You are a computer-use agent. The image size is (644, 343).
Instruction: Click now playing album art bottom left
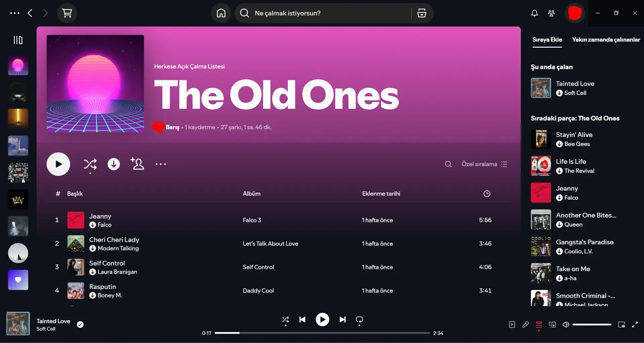click(x=18, y=324)
